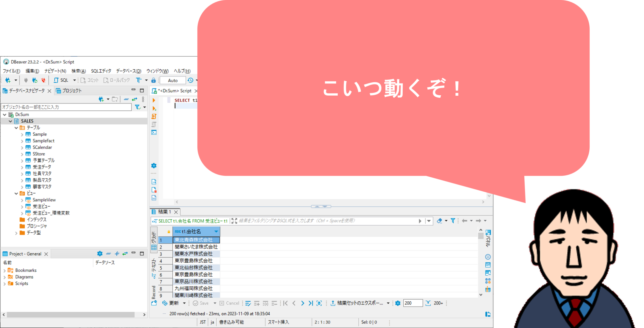This screenshot has height=328, width=644.
Task: Select the プロジェクト tab
Action: tap(72, 90)
